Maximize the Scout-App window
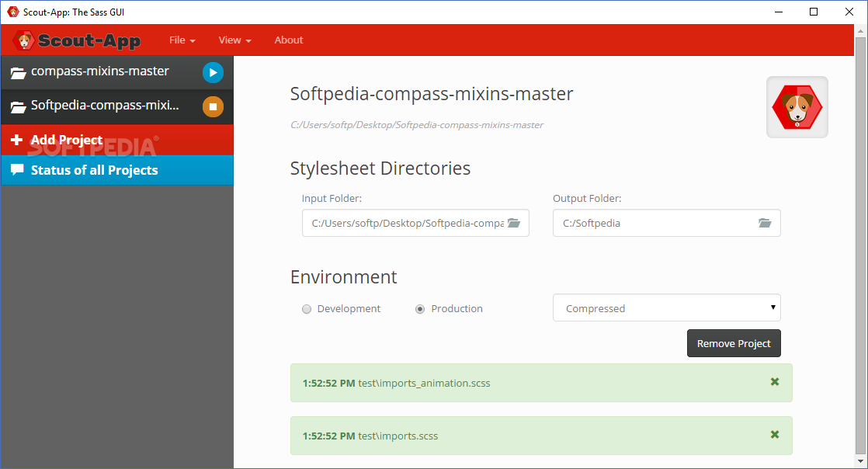The width and height of the screenshot is (868, 469). click(x=814, y=12)
